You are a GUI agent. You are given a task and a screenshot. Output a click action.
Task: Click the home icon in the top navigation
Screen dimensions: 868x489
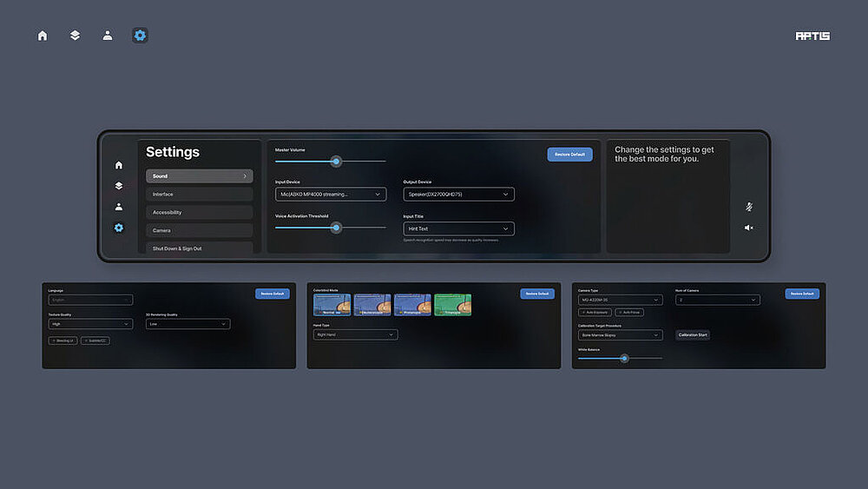click(43, 36)
